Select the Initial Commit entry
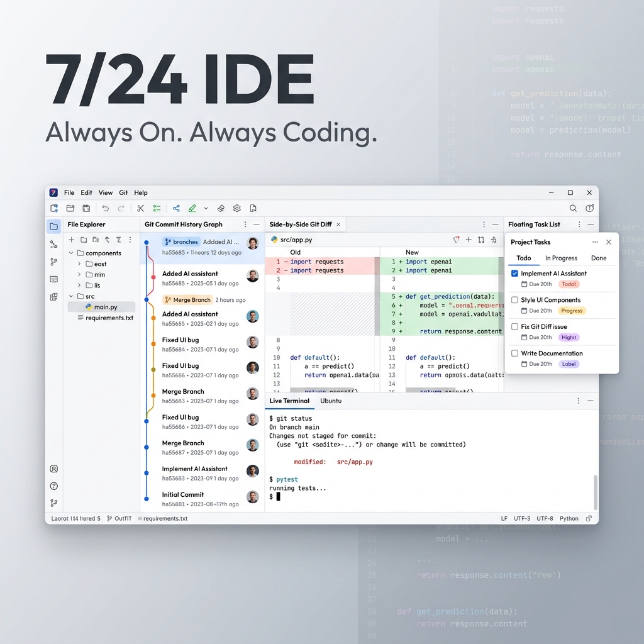 (x=203, y=499)
